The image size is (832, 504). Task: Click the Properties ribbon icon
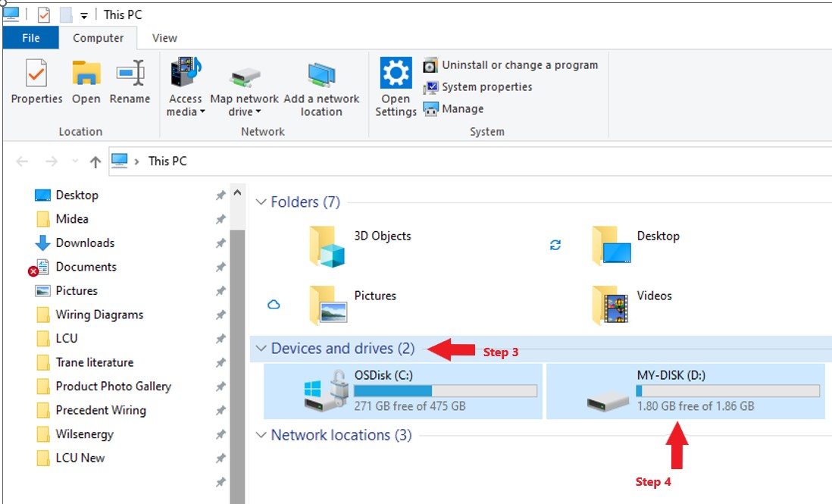[36, 74]
